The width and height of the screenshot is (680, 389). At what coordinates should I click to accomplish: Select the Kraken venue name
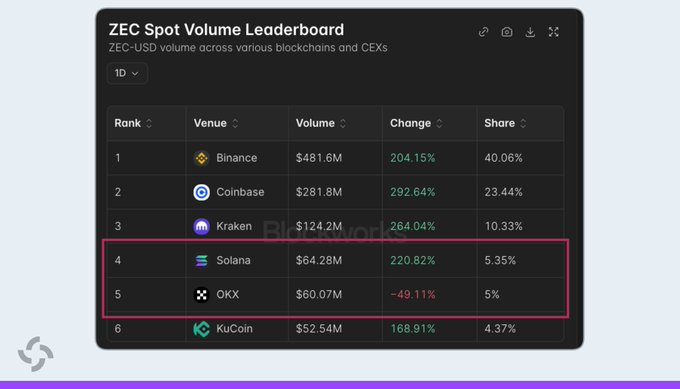[234, 226]
